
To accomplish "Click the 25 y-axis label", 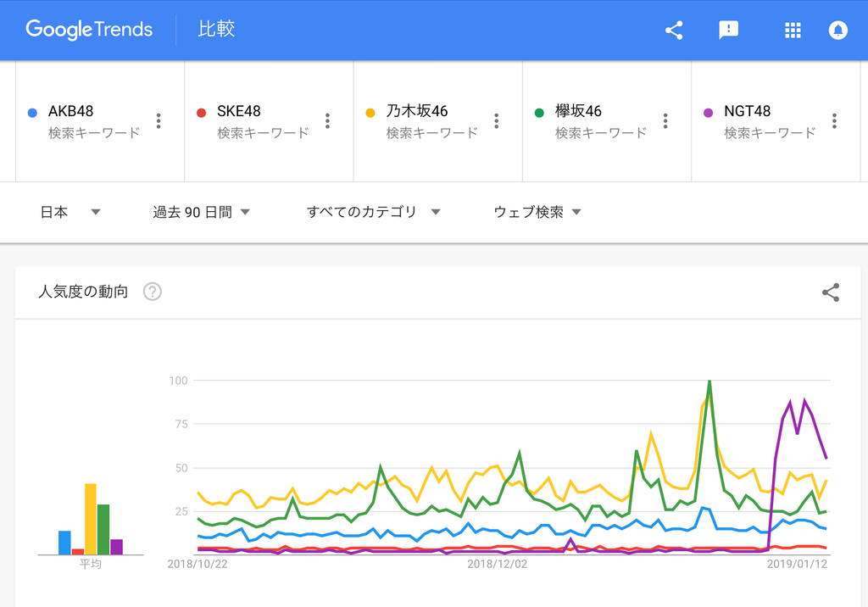I will tap(181, 511).
